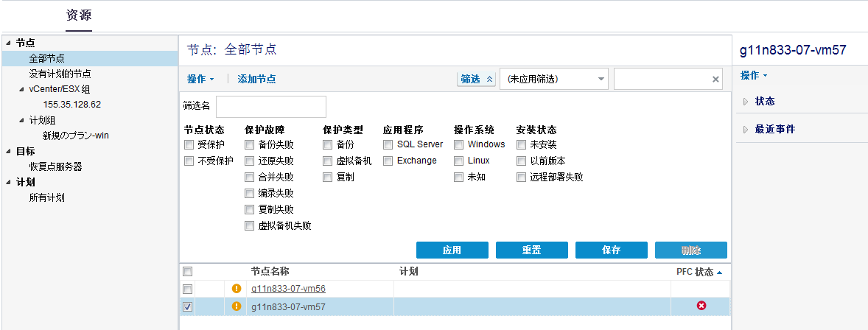Sort by PFC 状态 column arrow
The image size is (868, 330).
point(719,272)
